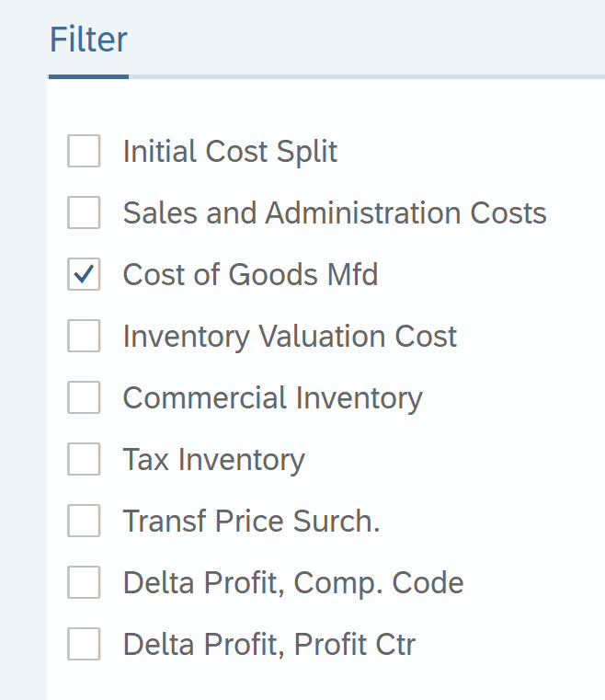
Task: Click the Delta Profit, Profit Ctr label
Action: click(x=268, y=644)
